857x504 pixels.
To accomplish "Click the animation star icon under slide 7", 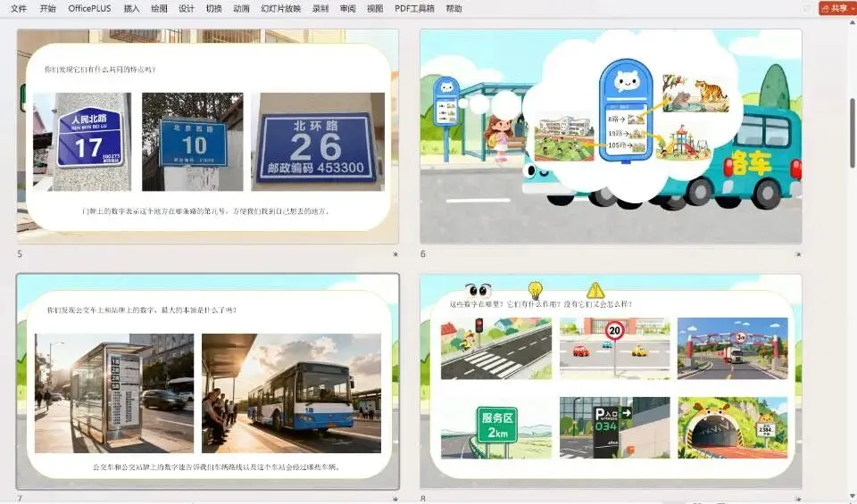I will coord(395,499).
